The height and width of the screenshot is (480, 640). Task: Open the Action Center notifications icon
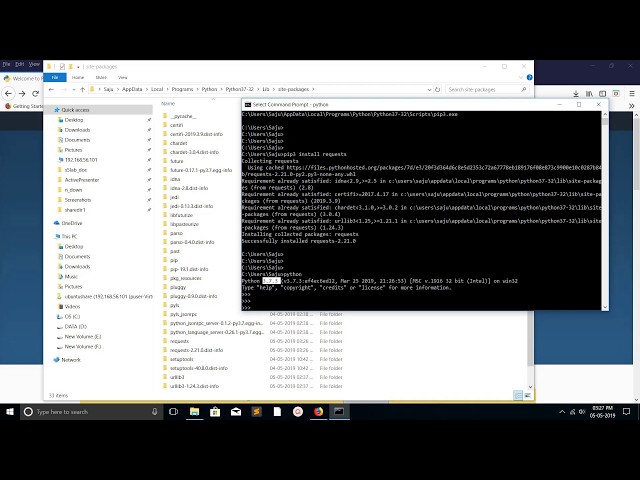tap(627, 412)
